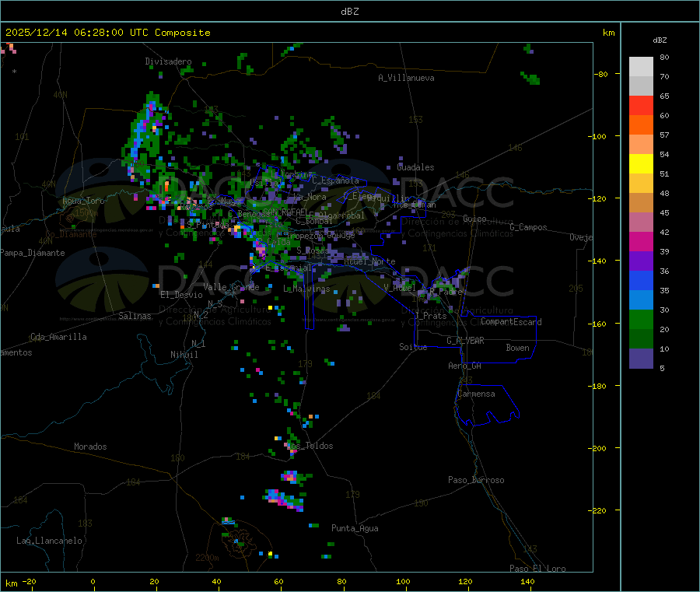The width and height of the screenshot is (700, 592).
Task: Click the Aero_GA label
Action: point(465,366)
